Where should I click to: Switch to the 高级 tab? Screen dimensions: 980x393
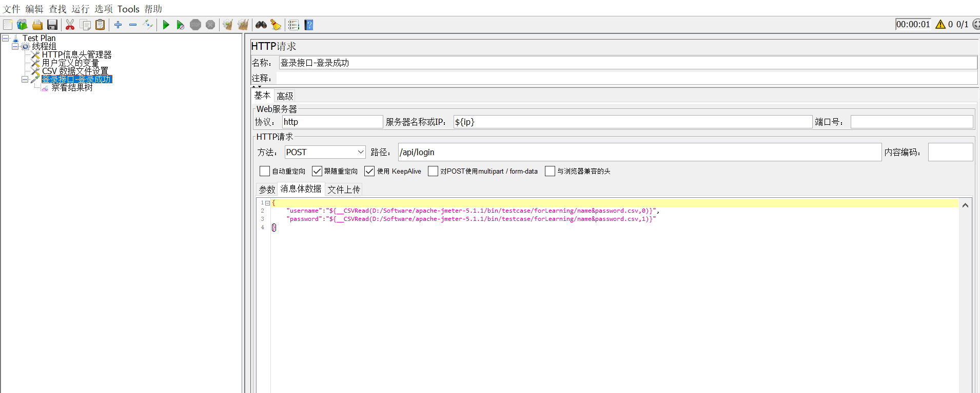click(x=285, y=96)
